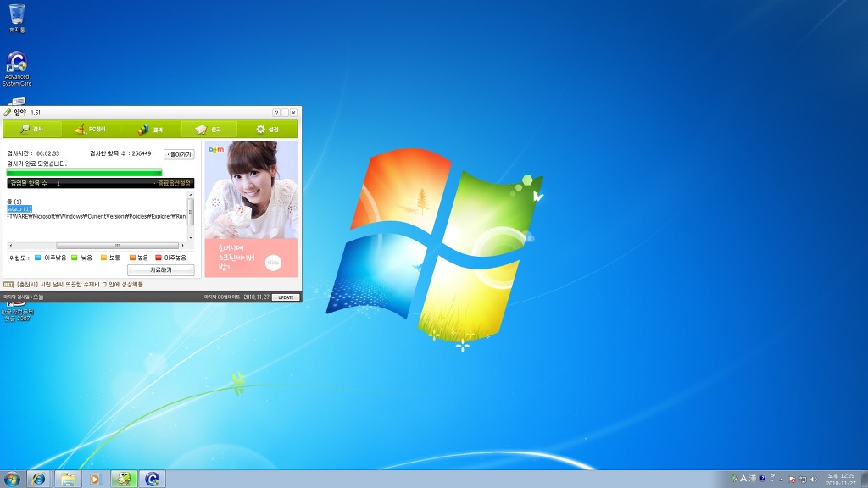The height and width of the screenshot is (488, 868).
Task: Open the 종료옵션설정 link on the black bar
Action: coord(173,183)
